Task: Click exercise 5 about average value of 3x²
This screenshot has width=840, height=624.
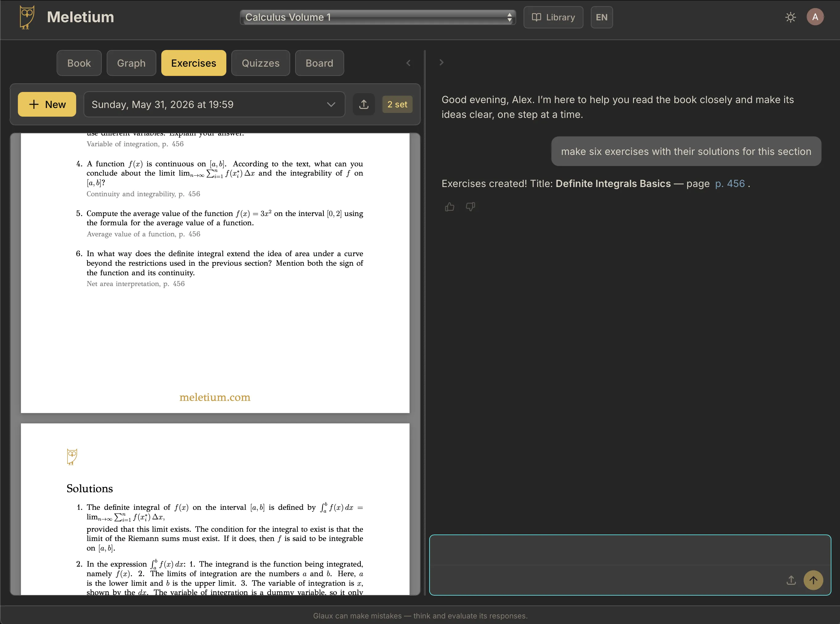Action: (220, 218)
